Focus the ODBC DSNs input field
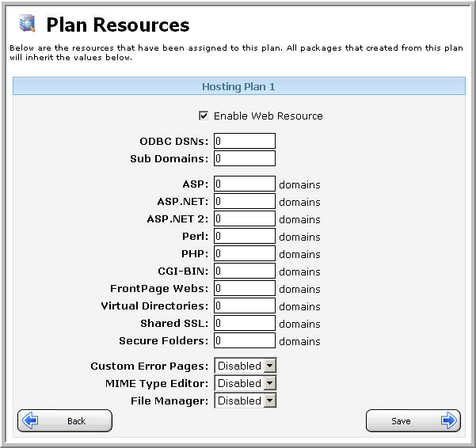 point(245,141)
